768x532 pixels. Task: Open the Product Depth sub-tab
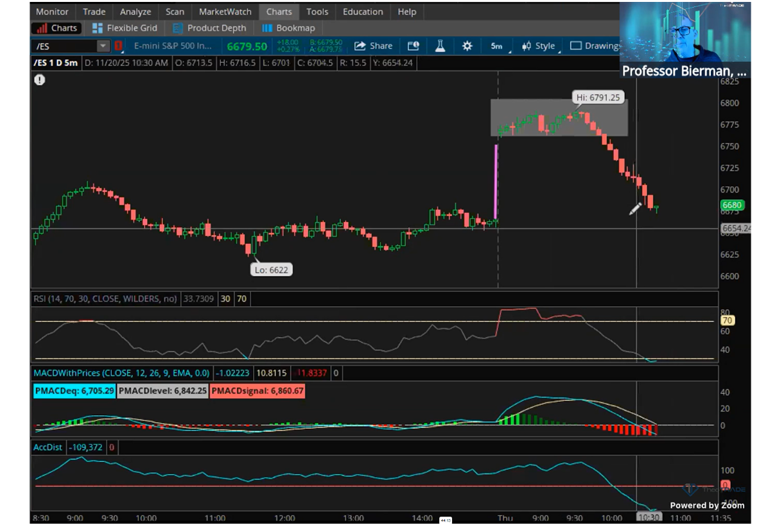click(209, 28)
